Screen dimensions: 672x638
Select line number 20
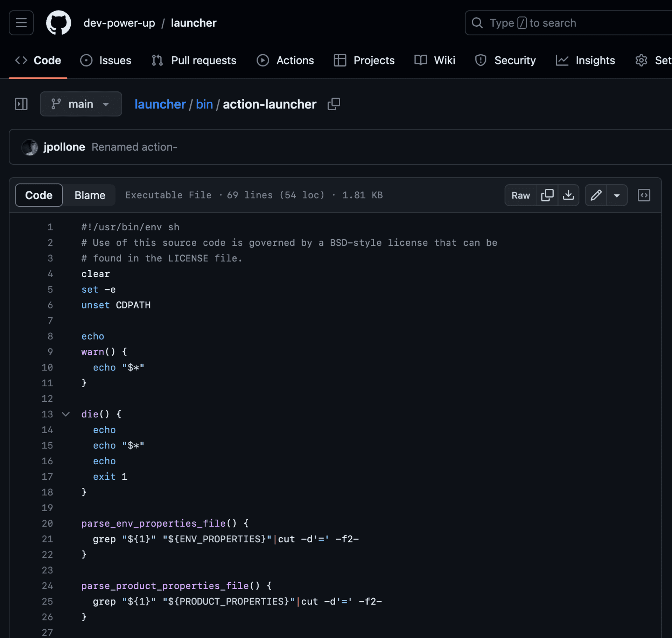[47, 523]
